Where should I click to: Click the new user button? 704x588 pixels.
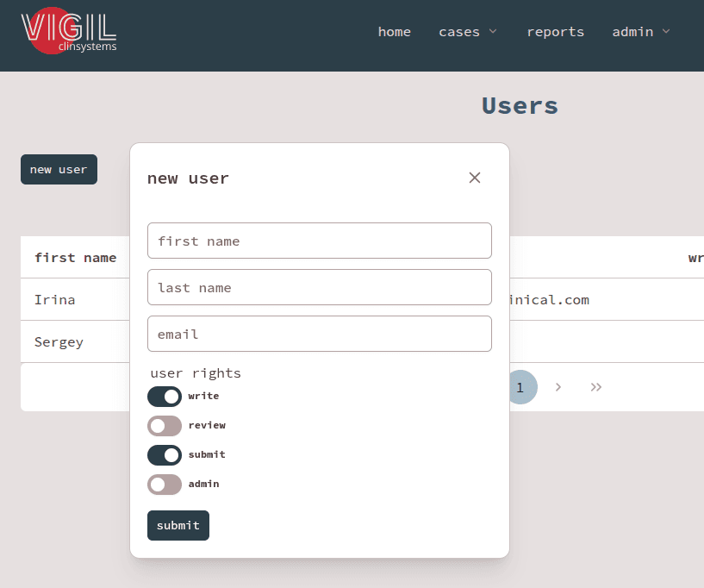(59, 169)
